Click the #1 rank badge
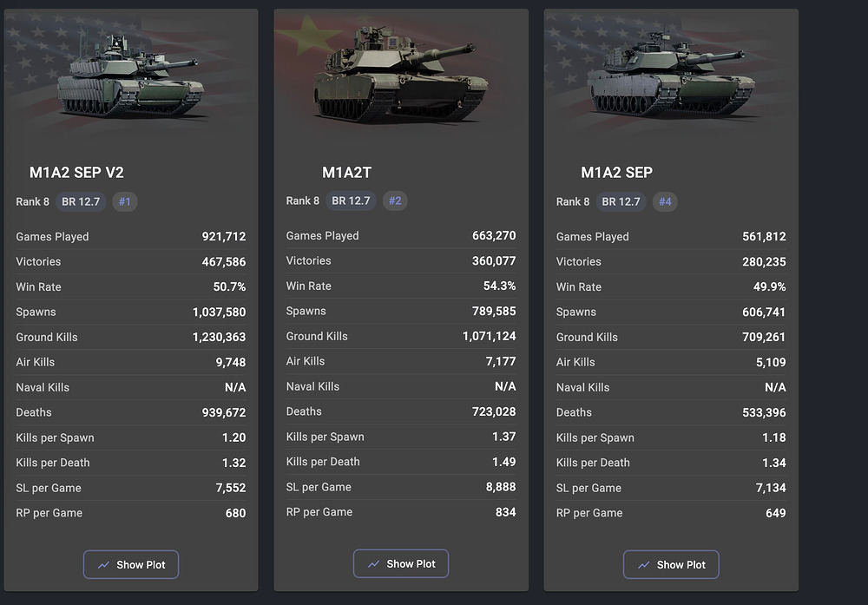 coord(124,202)
